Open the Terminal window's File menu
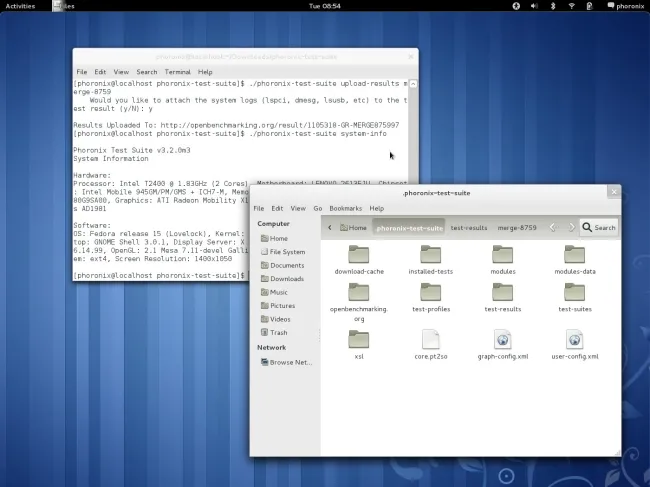The width and height of the screenshot is (650, 487). pos(82,72)
